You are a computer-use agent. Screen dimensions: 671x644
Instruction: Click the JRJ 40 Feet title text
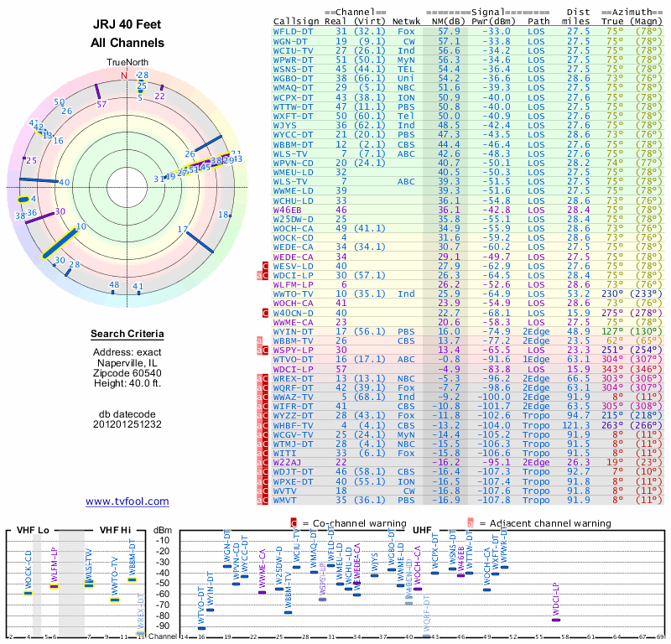click(x=127, y=24)
